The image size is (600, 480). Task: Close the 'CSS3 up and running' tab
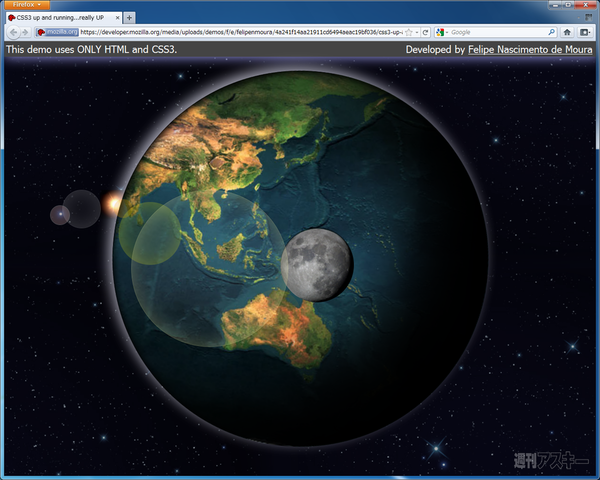pyautogui.click(x=117, y=18)
